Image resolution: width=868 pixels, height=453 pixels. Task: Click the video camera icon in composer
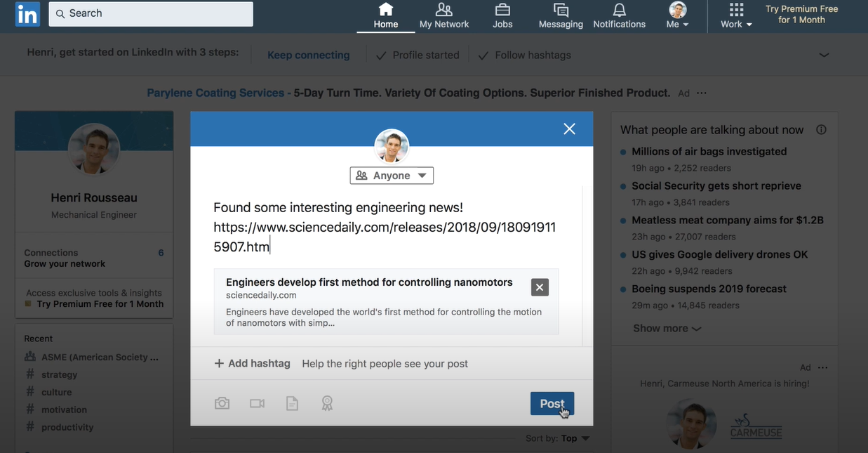tap(257, 403)
